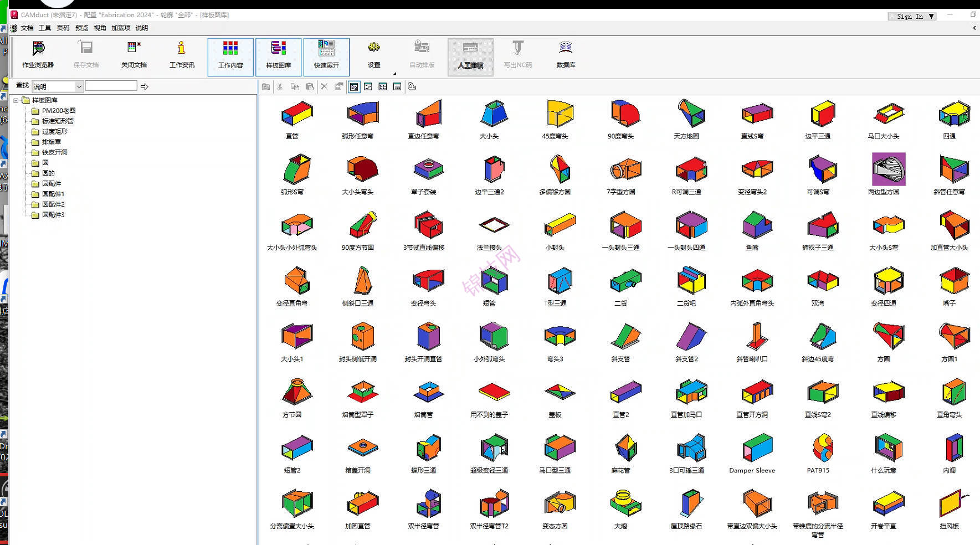Collapse the 样板图库 root tree node
This screenshot has height=545, width=980.
pos(16,100)
